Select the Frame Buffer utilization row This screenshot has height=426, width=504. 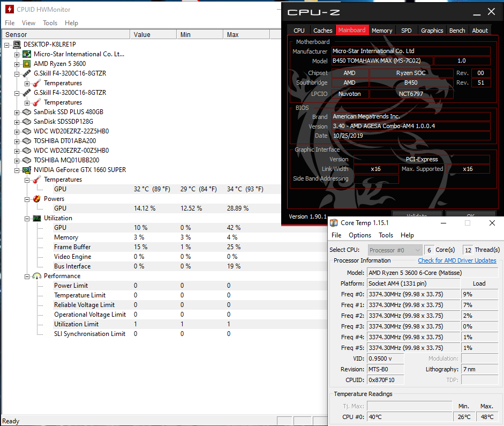(190, 247)
